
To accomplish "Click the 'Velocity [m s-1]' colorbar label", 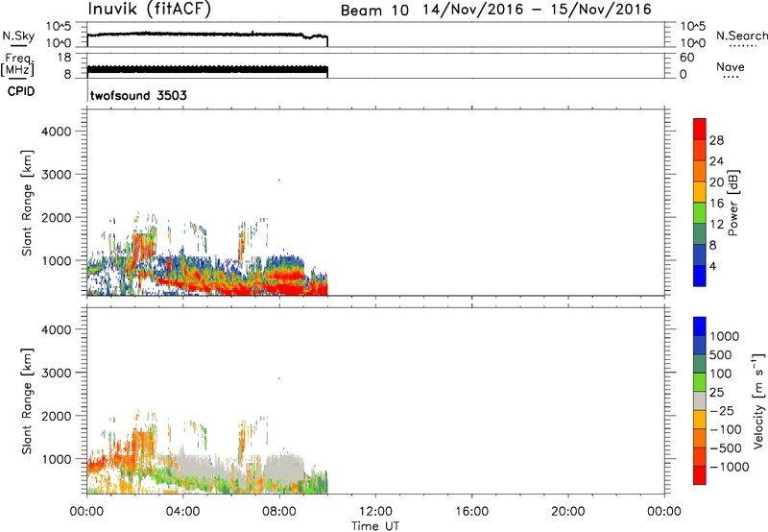I will (758, 400).
